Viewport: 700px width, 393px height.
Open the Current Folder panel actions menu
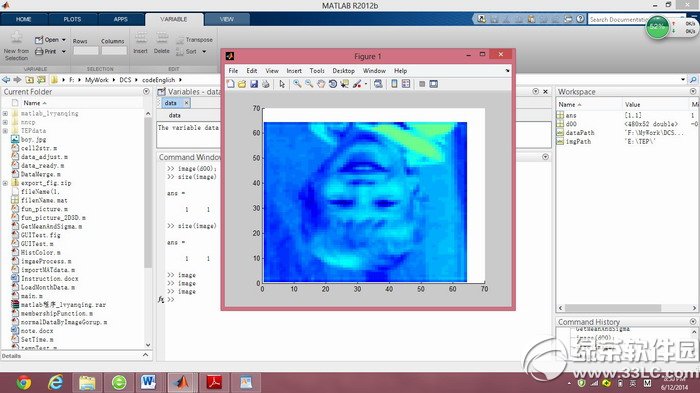[146, 92]
